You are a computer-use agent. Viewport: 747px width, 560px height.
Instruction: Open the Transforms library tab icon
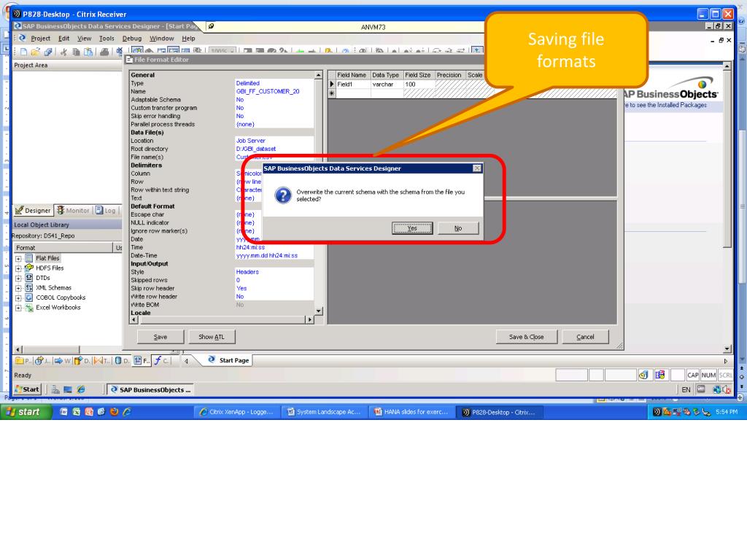pyautogui.click(x=98, y=360)
